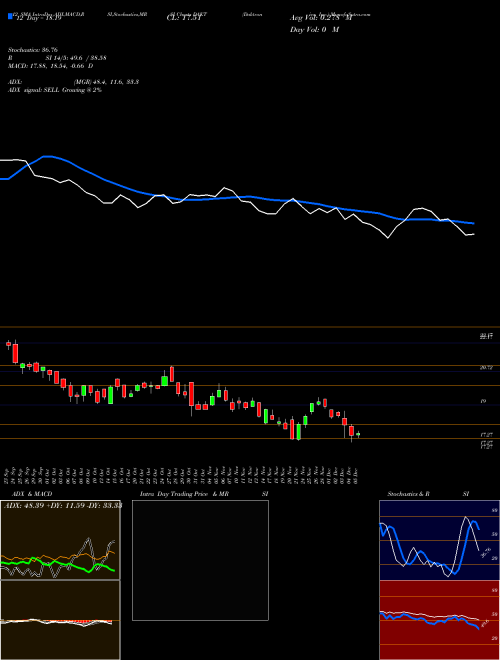Click the 'ADX signal: SELL' text
The image size is (500, 660).
(x=34, y=90)
